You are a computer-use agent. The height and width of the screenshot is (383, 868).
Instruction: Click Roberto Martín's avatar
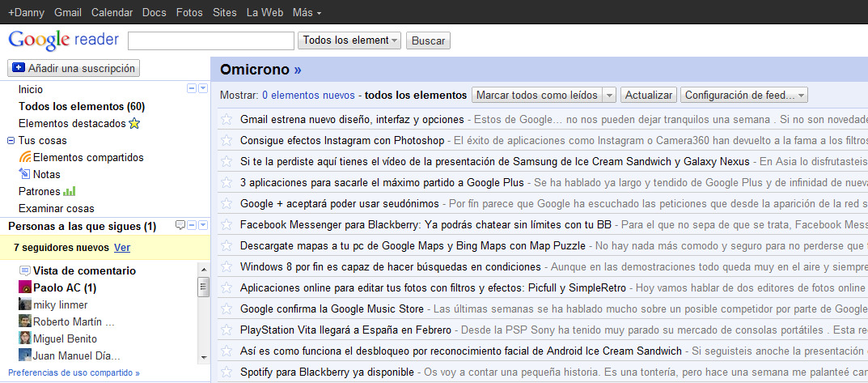pos(25,321)
